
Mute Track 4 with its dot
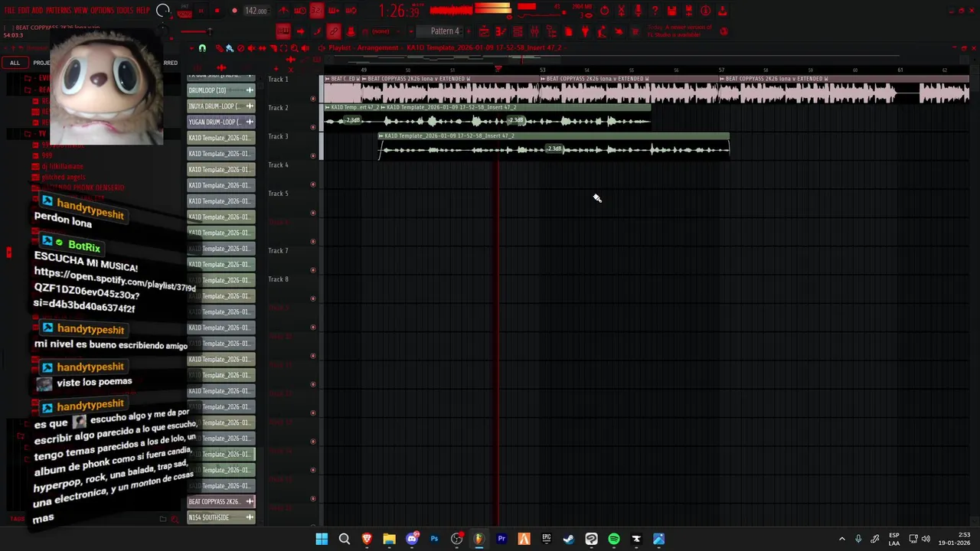tap(313, 184)
